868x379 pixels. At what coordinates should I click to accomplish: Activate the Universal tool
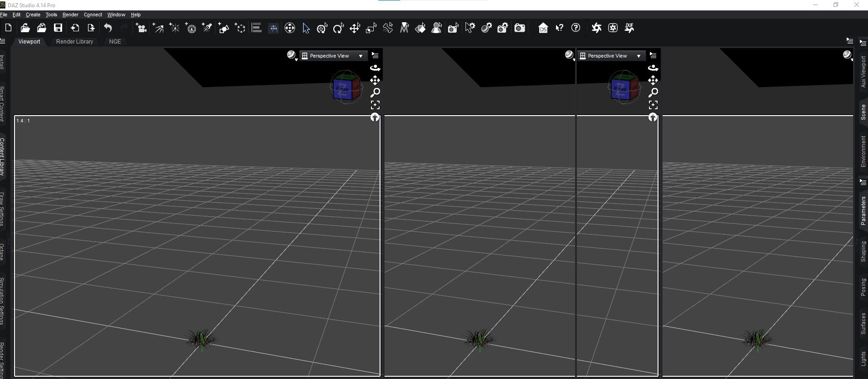pyautogui.click(x=322, y=28)
